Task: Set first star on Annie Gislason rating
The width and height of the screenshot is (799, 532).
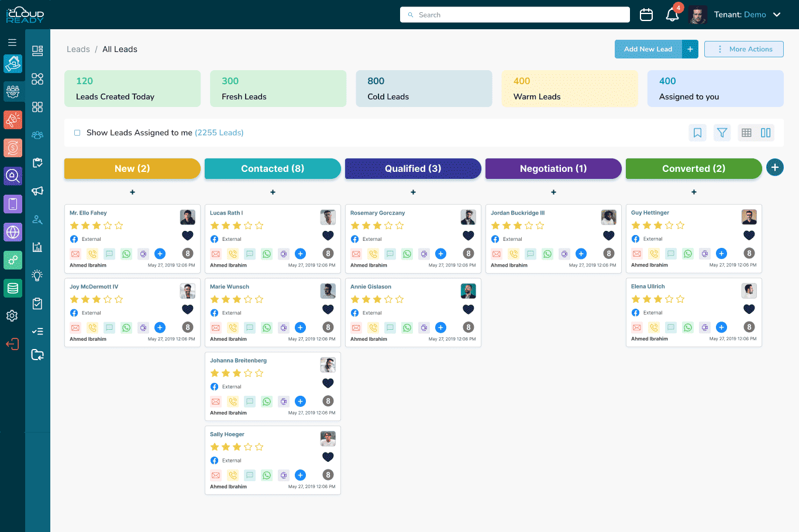Action: [x=355, y=299]
